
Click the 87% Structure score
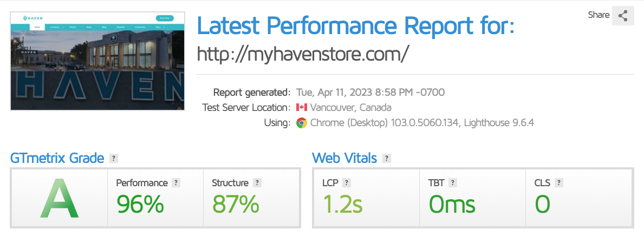pyautogui.click(x=236, y=204)
